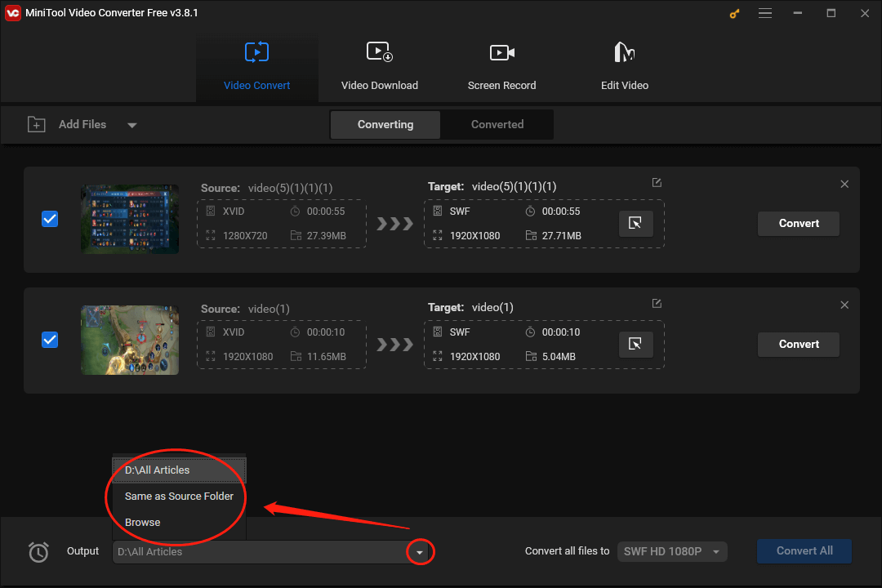Click the Screen Record camera icon
This screenshot has width=882, height=588.
pyautogui.click(x=501, y=53)
